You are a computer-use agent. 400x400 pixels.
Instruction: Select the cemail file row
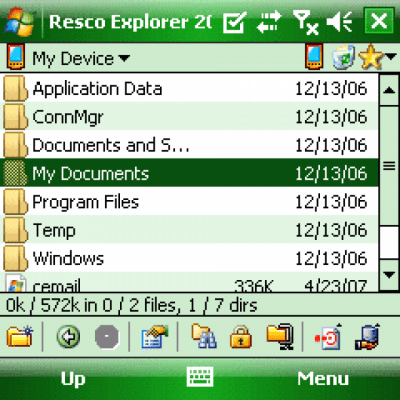[189, 282]
